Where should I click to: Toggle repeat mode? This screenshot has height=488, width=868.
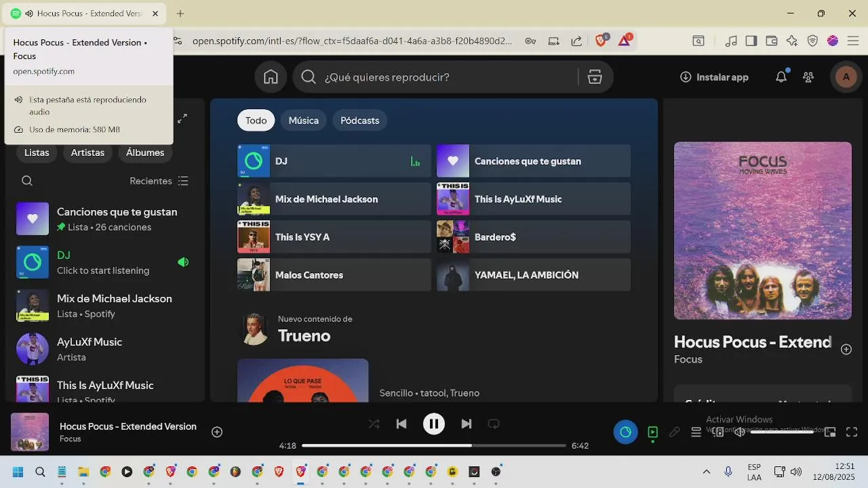pos(494,424)
